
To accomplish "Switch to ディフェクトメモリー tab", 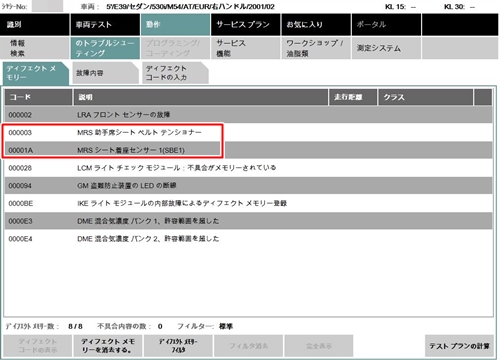I will [x=35, y=73].
